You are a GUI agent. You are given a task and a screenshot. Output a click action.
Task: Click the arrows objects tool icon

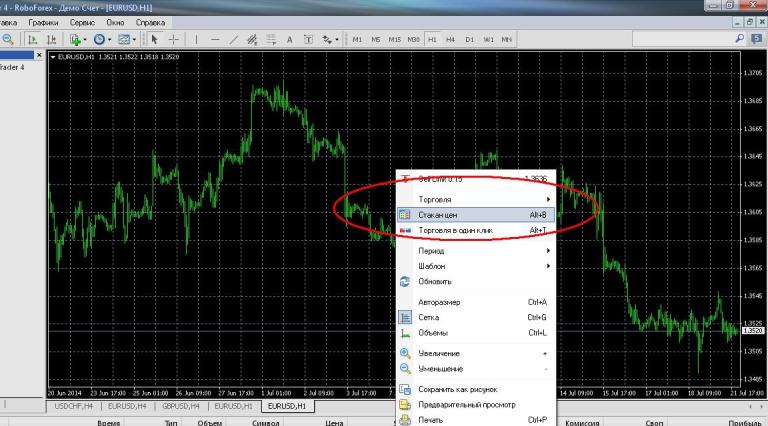[327, 39]
